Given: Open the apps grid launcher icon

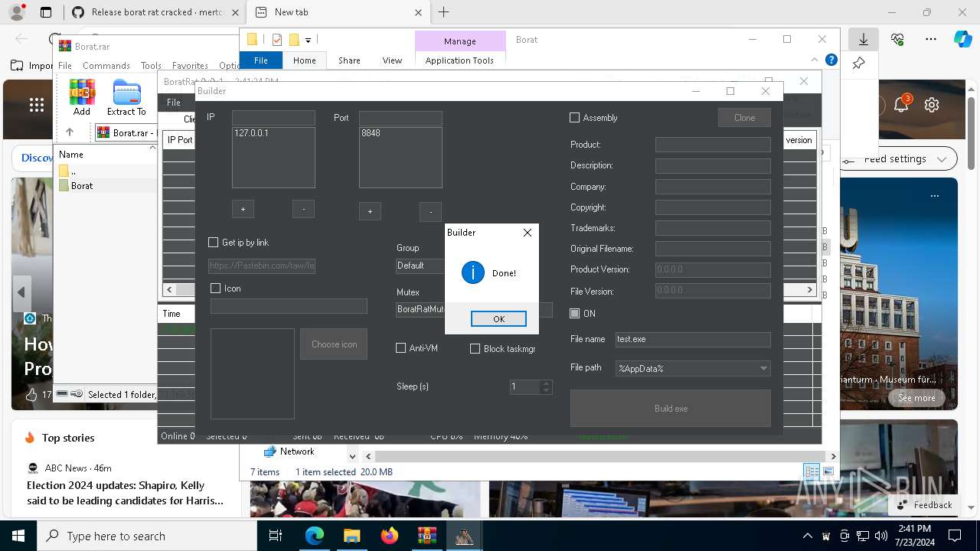Looking at the screenshot, I should (x=36, y=106).
